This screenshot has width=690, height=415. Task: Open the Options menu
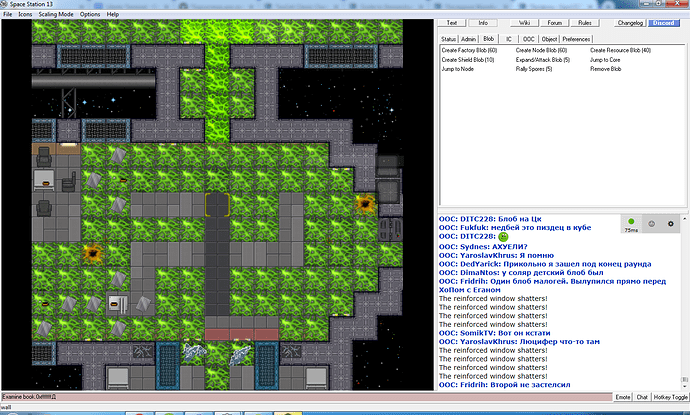[x=90, y=14]
